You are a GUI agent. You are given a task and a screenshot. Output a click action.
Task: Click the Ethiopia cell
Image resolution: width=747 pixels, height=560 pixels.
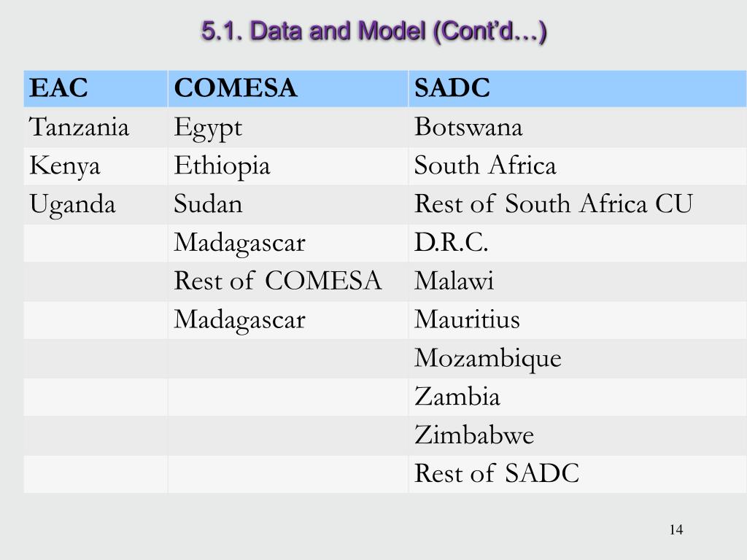coord(287,166)
